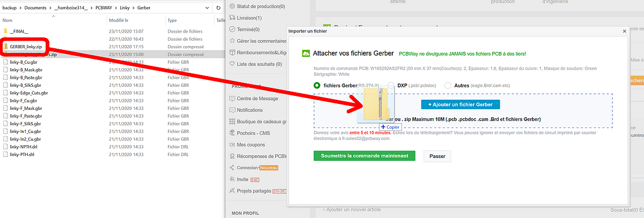This screenshot has height=218, width=644.
Task: Click the Terminé checkmark icon
Action: 232,29
